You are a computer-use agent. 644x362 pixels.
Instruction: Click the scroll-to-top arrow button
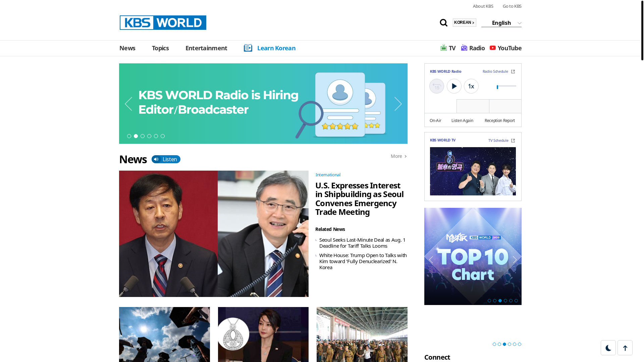(625, 348)
